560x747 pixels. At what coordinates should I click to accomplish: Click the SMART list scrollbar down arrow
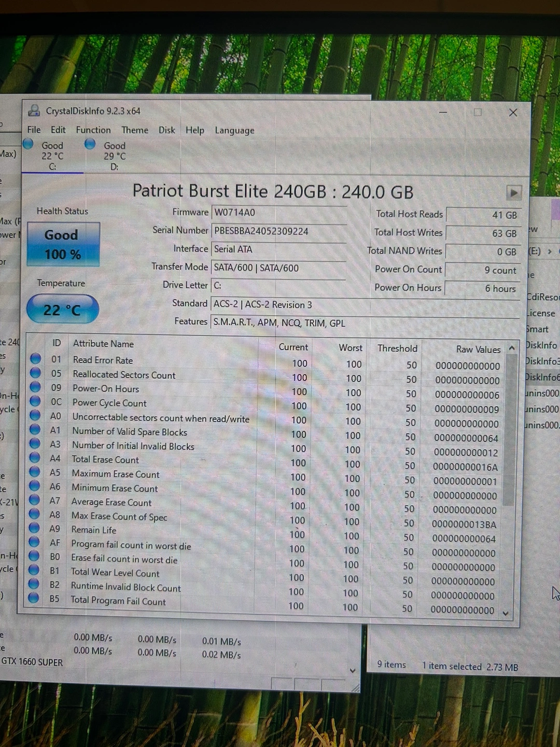(506, 613)
